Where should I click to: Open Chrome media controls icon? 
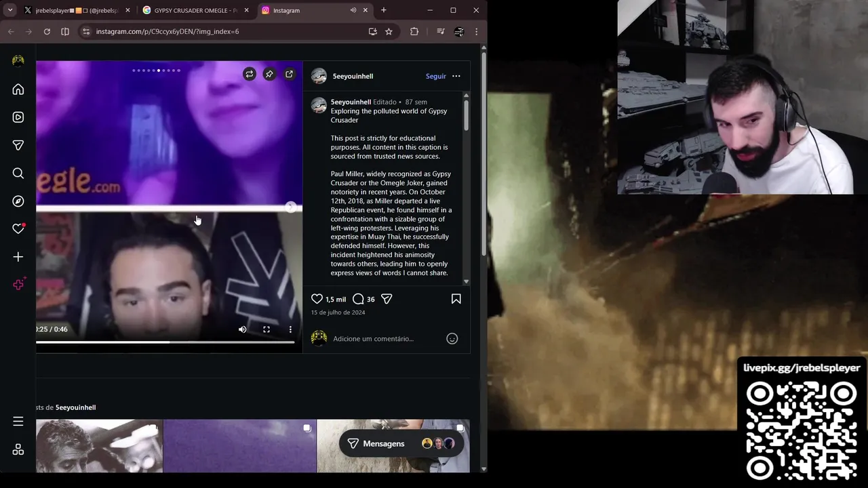pyautogui.click(x=441, y=31)
